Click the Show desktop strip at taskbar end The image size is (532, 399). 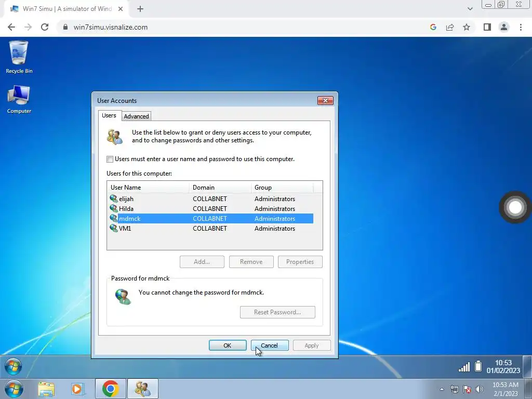click(x=528, y=389)
